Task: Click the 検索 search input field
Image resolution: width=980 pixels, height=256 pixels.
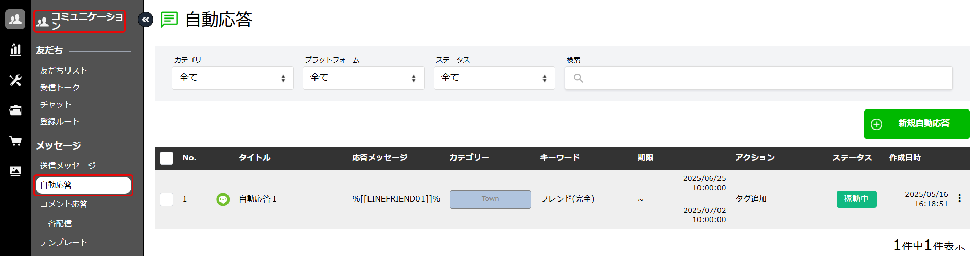Action: coord(758,78)
